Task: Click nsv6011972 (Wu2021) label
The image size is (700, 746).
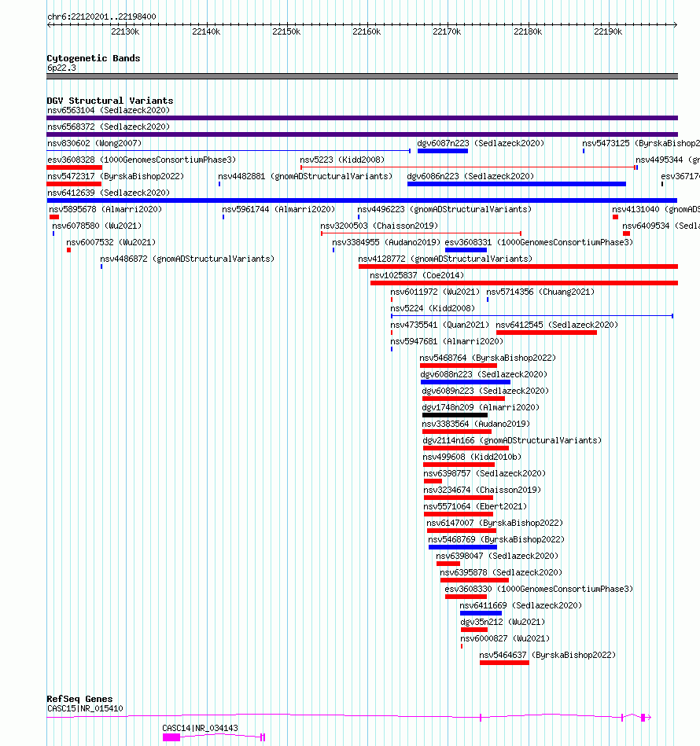Action: (x=435, y=292)
